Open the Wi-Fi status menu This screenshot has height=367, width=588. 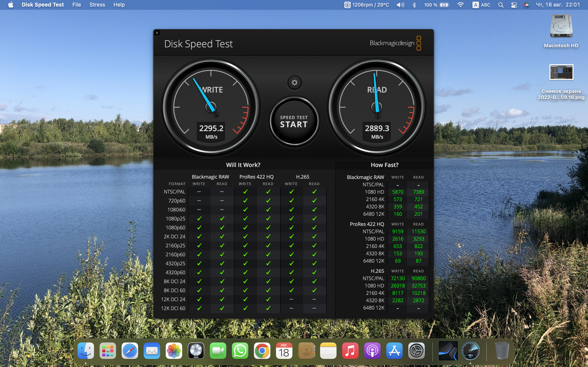(x=460, y=5)
